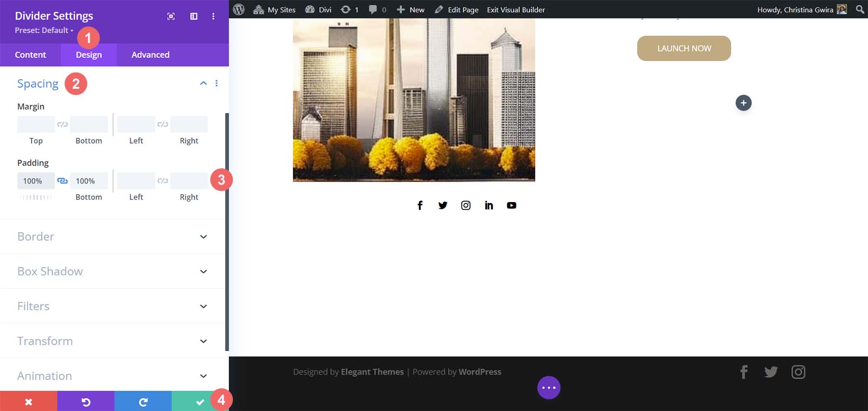Viewport: 868px width, 411px height.
Task: Click the Twitter social icon below image
Action: click(x=443, y=205)
